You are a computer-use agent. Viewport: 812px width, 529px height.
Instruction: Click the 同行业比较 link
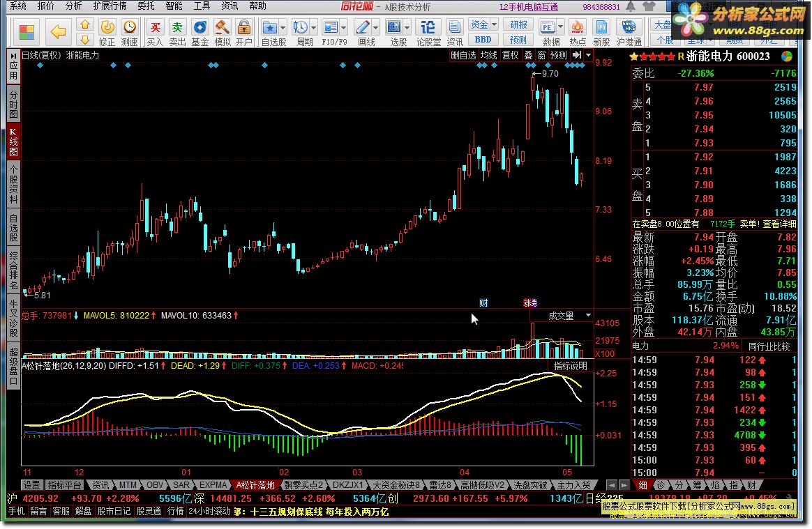[769, 346]
